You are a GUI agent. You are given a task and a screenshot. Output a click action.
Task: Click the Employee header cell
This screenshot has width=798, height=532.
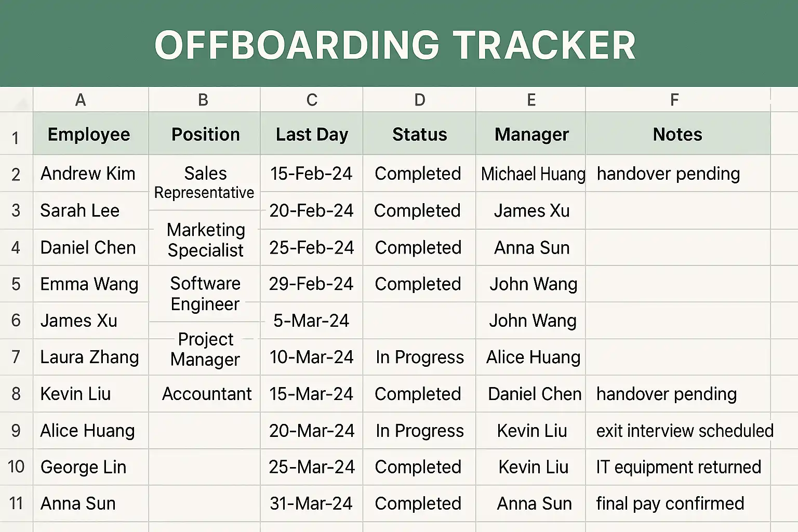tap(89, 135)
